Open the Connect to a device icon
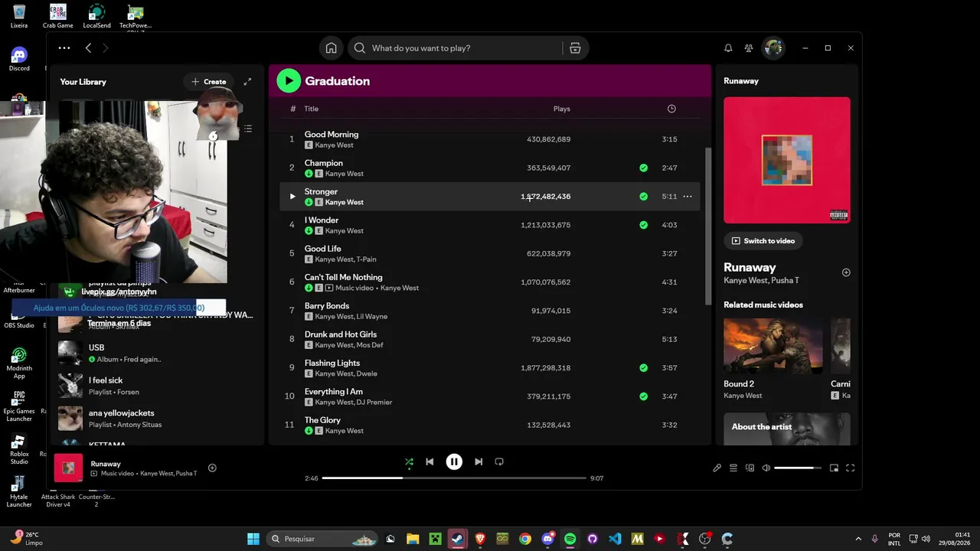This screenshot has width=980, height=551. coord(750,468)
